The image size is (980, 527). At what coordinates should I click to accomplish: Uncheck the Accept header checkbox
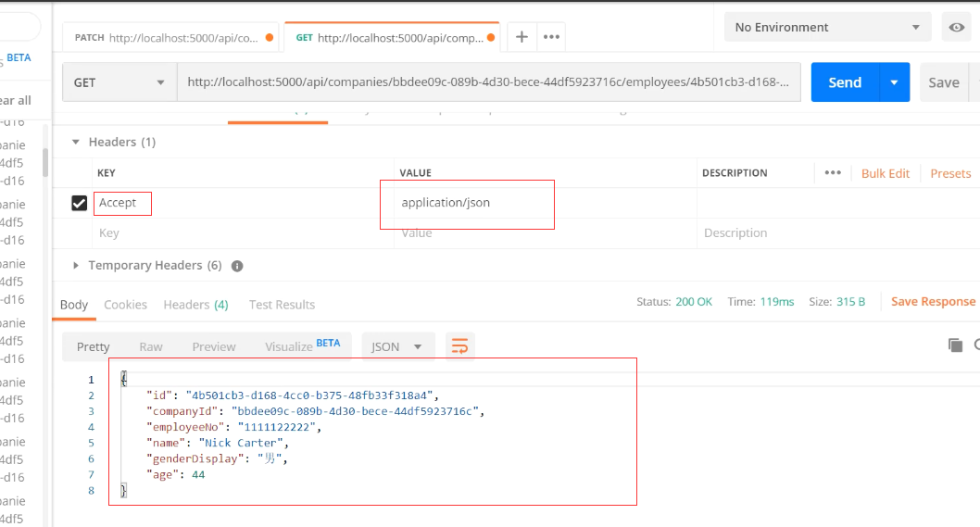80,203
